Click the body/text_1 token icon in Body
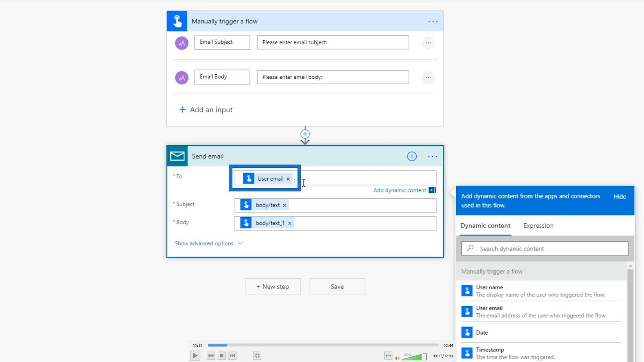Viewport: 644px width, 362px height. pyautogui.click(x=246, y=223)
